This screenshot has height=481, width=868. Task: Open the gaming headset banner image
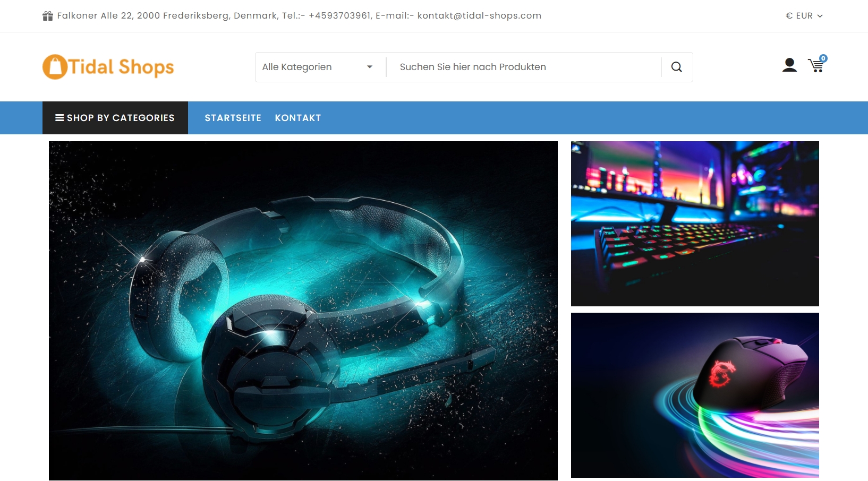tap(303, 311)
